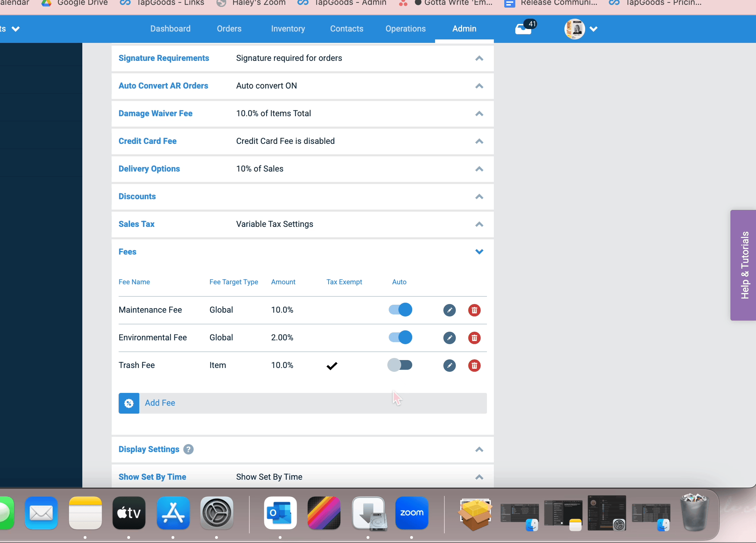The height and width of the screenshot is (543, 756).
Task: Open the System Preferences minimized window thumbnail
Action: click(607, 513)
